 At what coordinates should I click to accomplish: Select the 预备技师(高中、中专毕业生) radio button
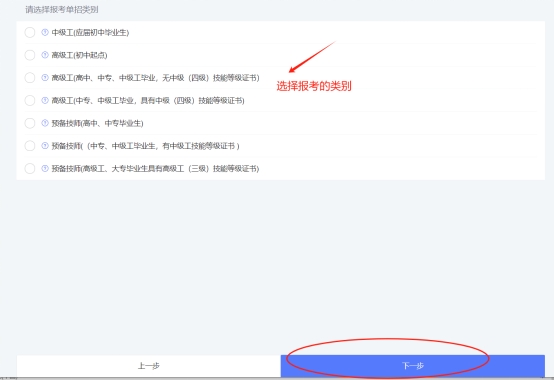point(30,123)
